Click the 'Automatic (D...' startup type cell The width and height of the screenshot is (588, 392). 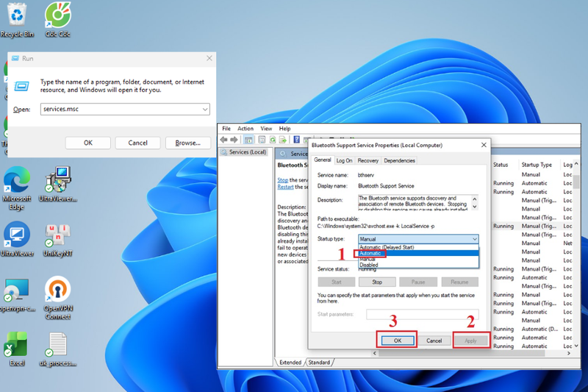click(x=539, y=329)
